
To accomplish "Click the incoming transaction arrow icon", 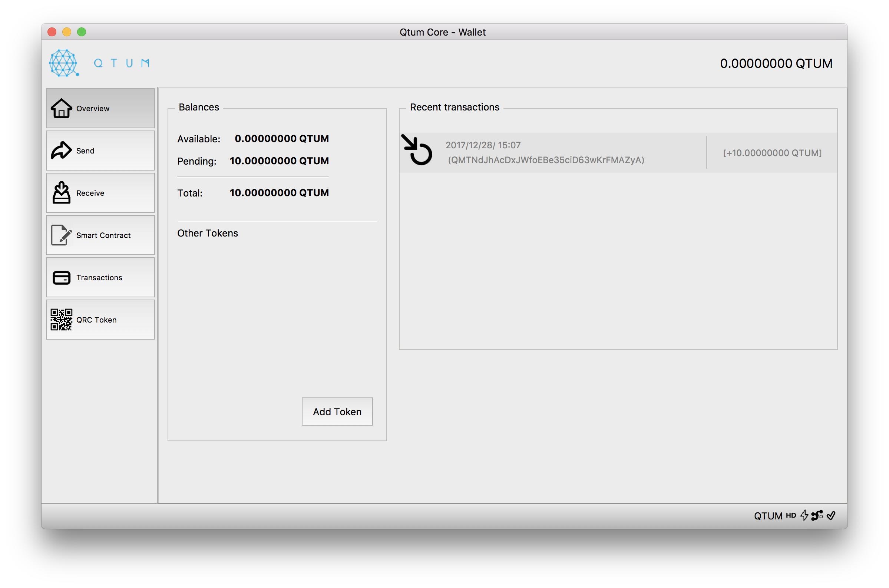I will point(417,150).
